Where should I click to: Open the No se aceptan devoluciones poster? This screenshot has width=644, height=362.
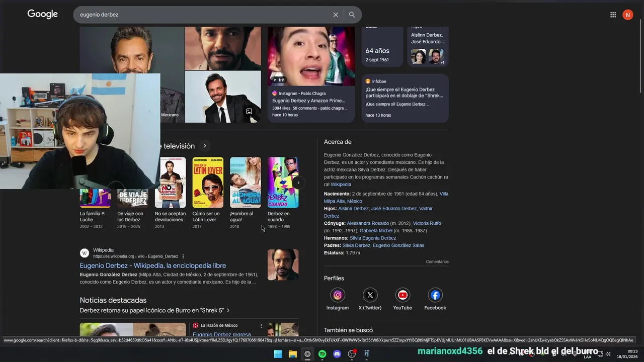click(x=170, y=183)
